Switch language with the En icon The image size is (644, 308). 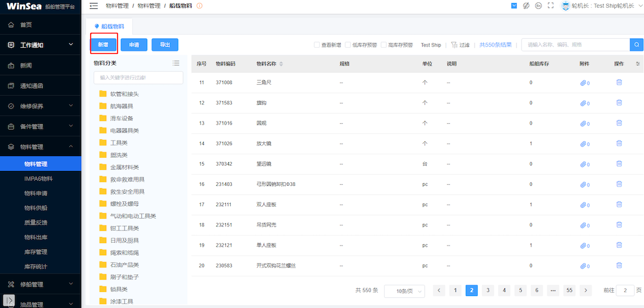click(x=538, y=6)
